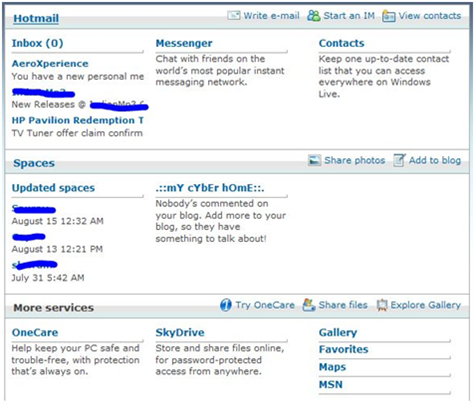Open HP Pavilion Redemption message
The height and width of the screenshot is (410, 475).
pos(78,120)
